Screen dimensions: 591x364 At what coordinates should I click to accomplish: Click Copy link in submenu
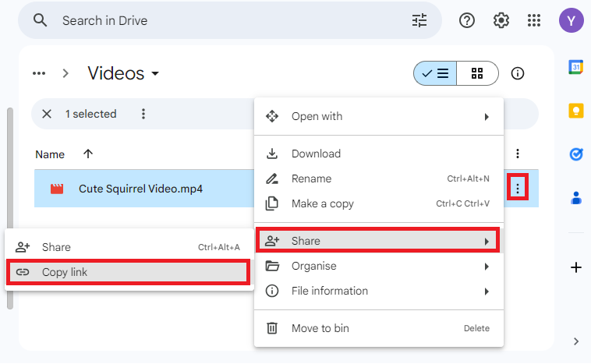coord(128,272)
